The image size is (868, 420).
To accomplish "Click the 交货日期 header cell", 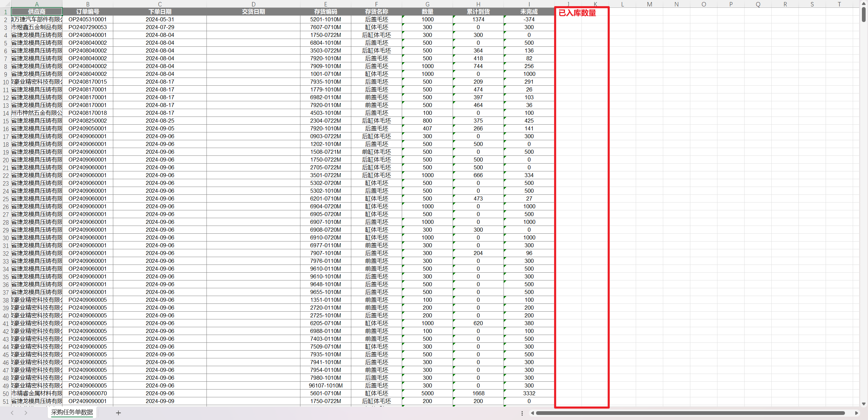I will pos(253,12).
